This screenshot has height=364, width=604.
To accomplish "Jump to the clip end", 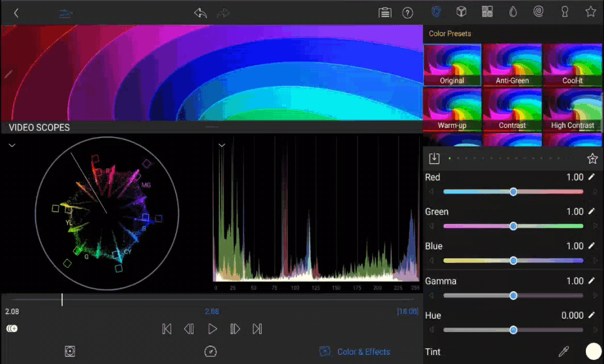I will click(x=257, y=329).
